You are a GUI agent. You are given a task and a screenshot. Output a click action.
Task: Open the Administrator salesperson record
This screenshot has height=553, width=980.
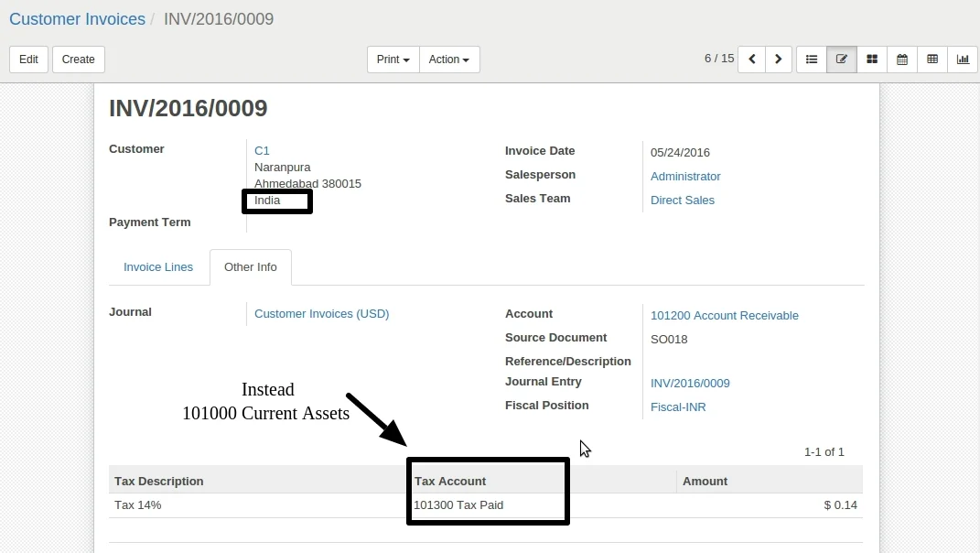pos(685,176)
